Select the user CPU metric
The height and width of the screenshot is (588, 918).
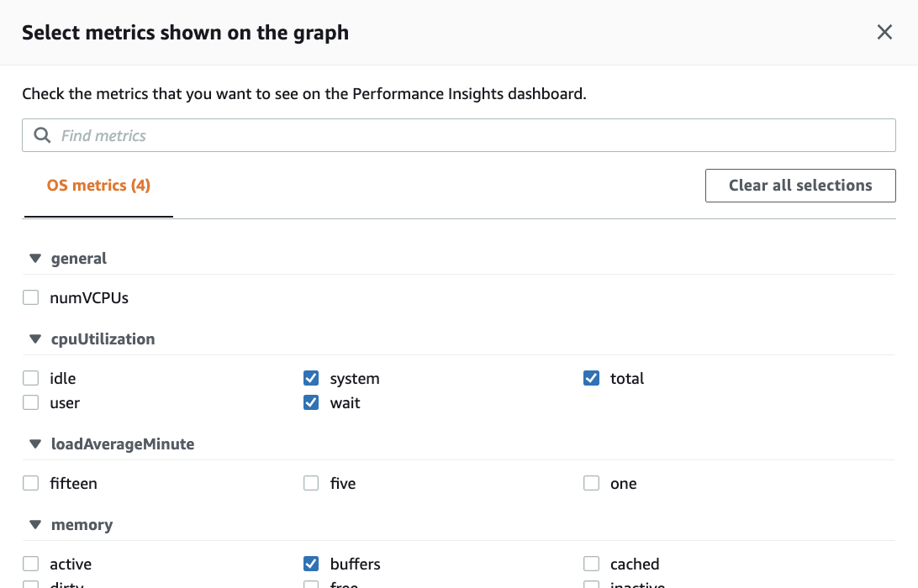(x=30, y=402)
